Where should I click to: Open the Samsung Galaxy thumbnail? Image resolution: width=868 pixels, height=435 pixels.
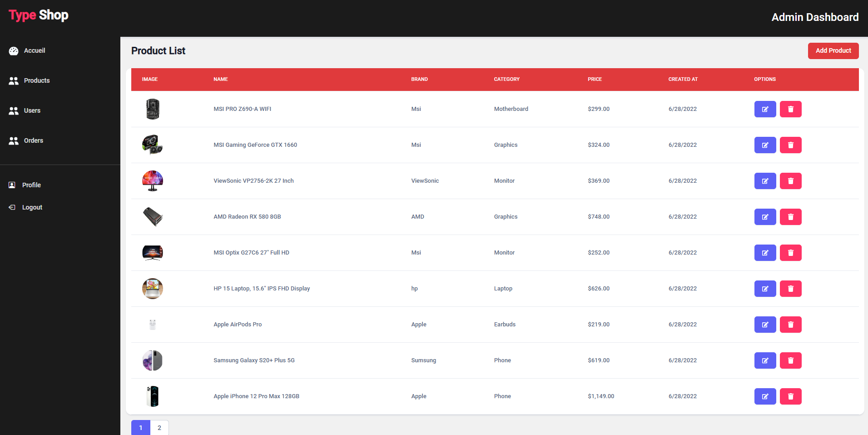click(153, 360)
